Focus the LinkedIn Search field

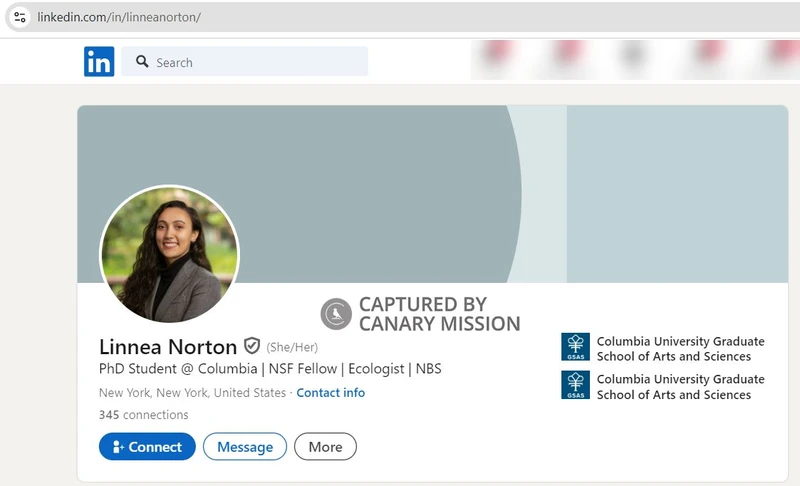coord(244,62)
